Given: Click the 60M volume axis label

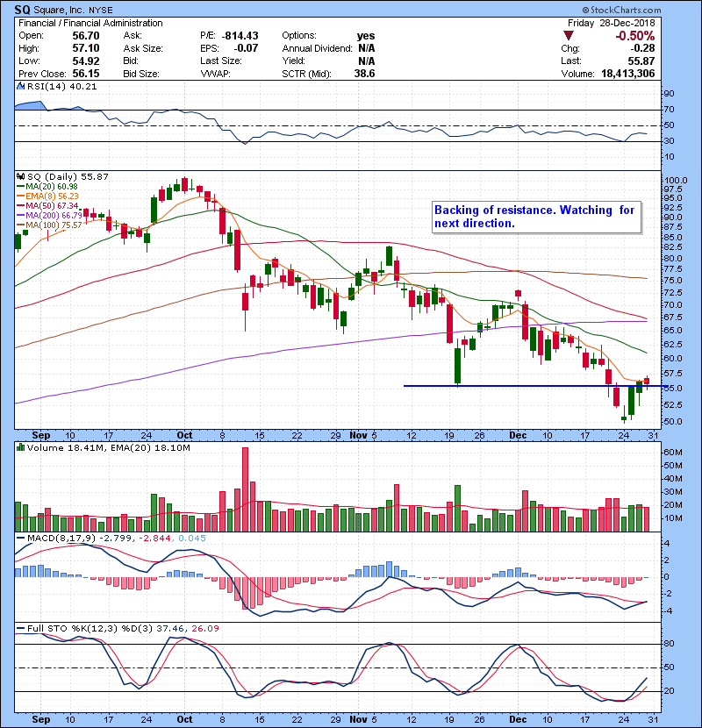Looking at the screenshot, I should [x=673, y=453].
